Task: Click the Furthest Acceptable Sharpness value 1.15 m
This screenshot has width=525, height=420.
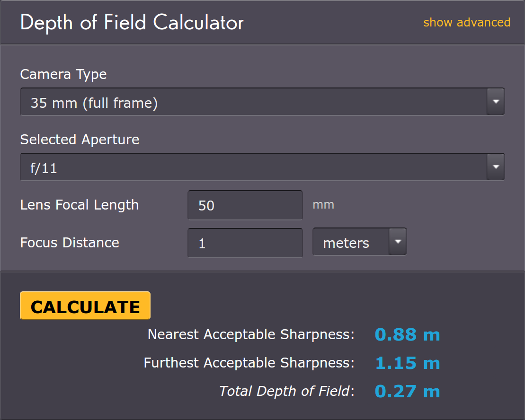Action: 408,363
